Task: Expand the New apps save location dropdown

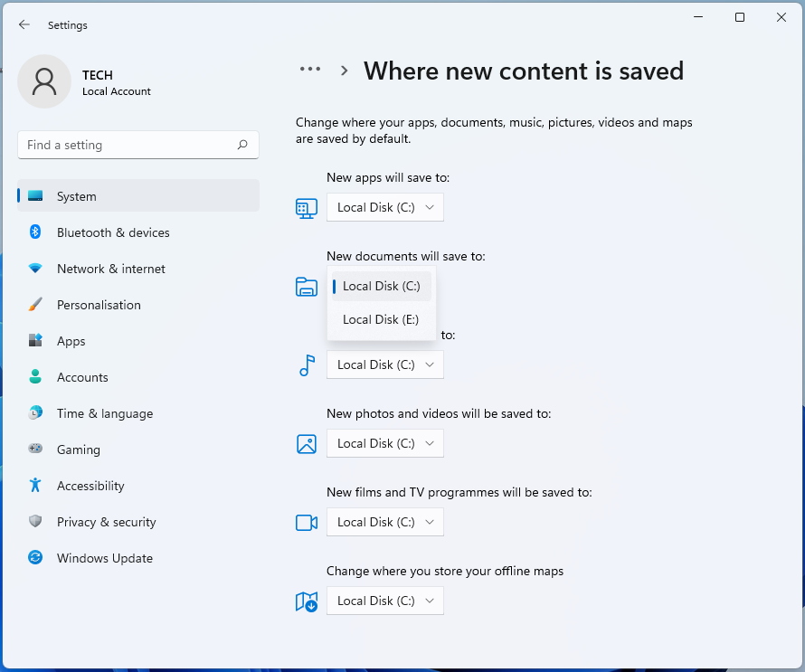Action: click(385, 207)
